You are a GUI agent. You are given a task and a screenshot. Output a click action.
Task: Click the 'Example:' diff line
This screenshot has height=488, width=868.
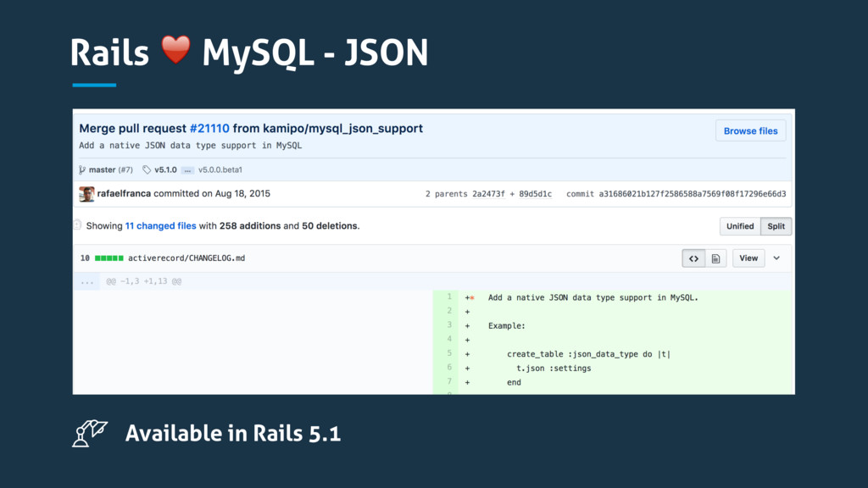point(507,326)
